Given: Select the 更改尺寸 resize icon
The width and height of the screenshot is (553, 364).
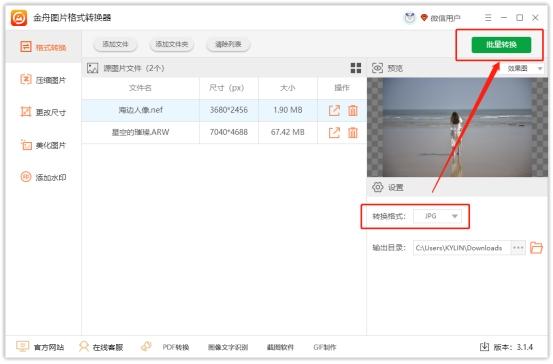Looking at the screenshot, I should [x=26, y=112].
